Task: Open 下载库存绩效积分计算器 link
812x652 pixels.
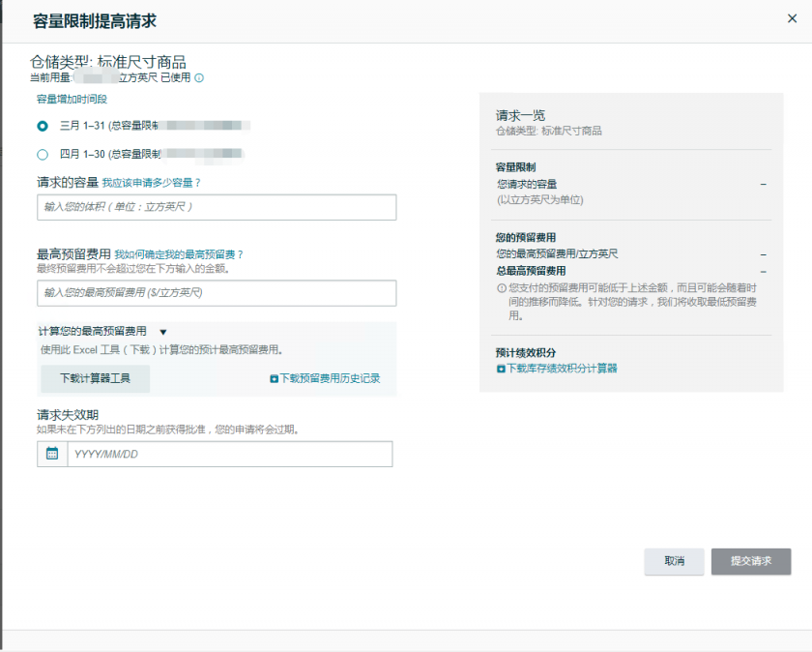Action: coord(562,368)
